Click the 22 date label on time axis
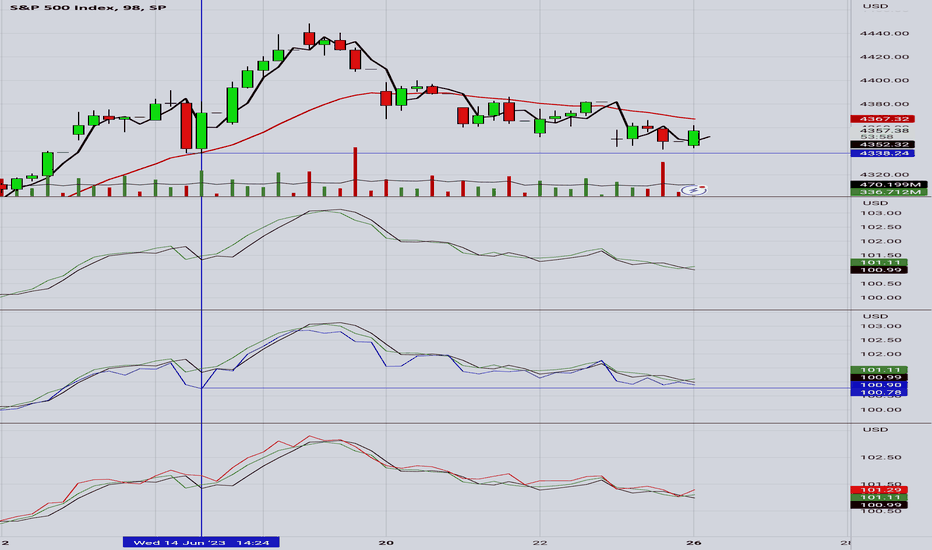932x550 pixels. 540,542
